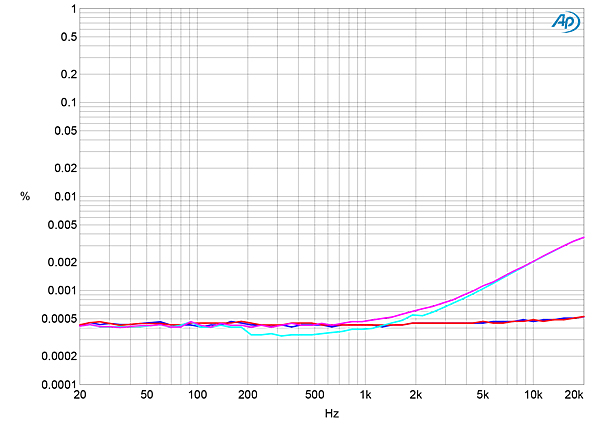
Task: Click the X-axis label 2k
Action: click(416, 395)
